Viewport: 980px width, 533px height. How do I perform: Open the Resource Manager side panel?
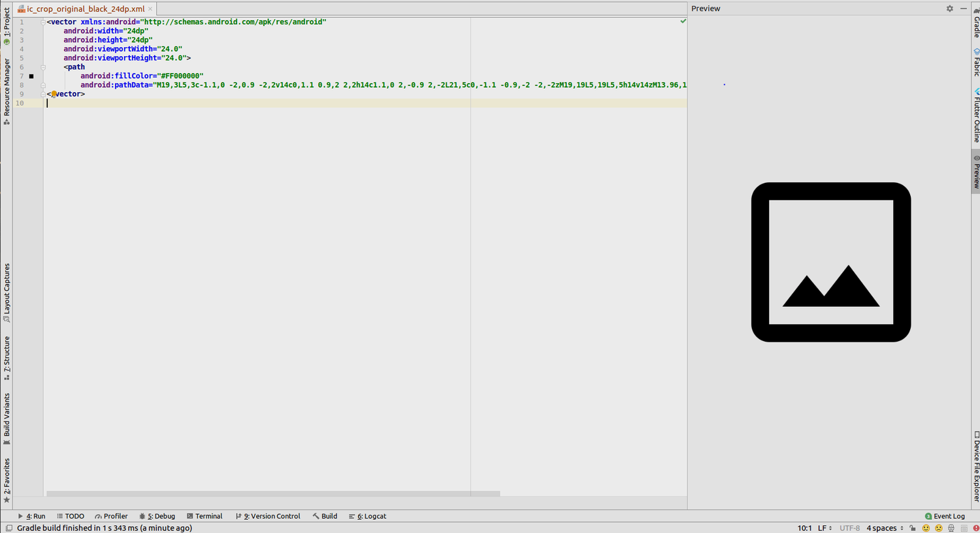[x=7, y=91]
